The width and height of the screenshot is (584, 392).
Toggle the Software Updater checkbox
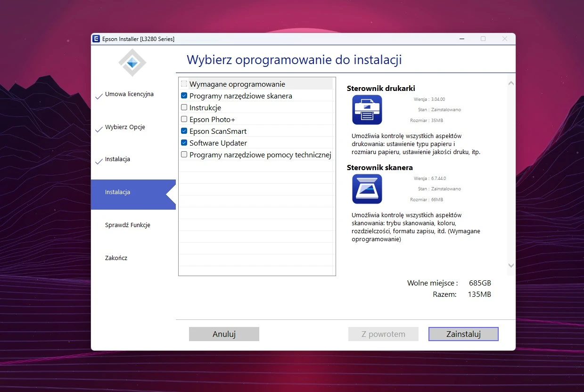click(x=184, y=143)
